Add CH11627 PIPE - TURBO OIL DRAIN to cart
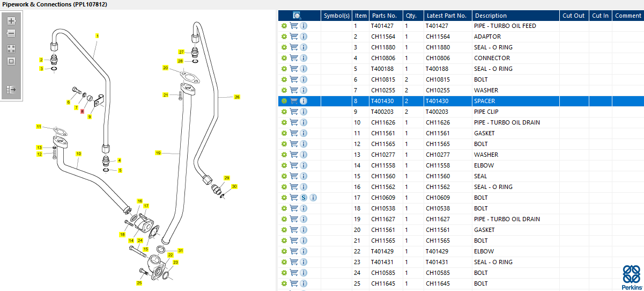The height and width of the screenshot is (291, 644). [294, 219]
